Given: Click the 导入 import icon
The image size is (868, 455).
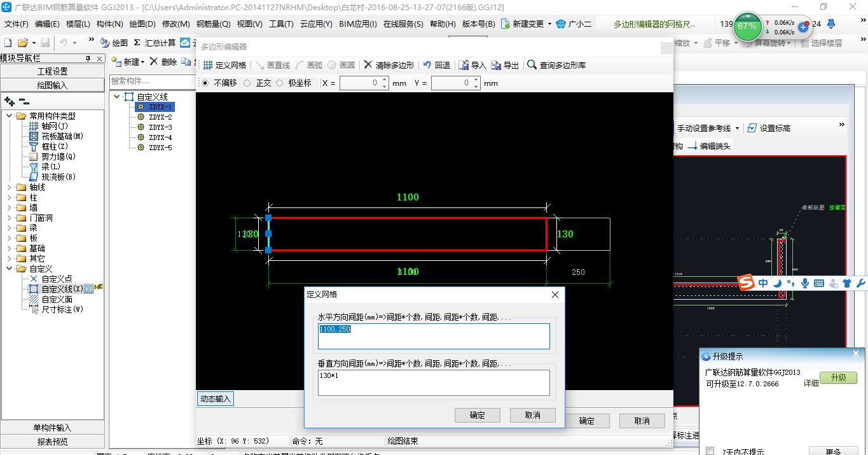Looking at the screenshot, I should pyautogui.click(x=464, y=65).
